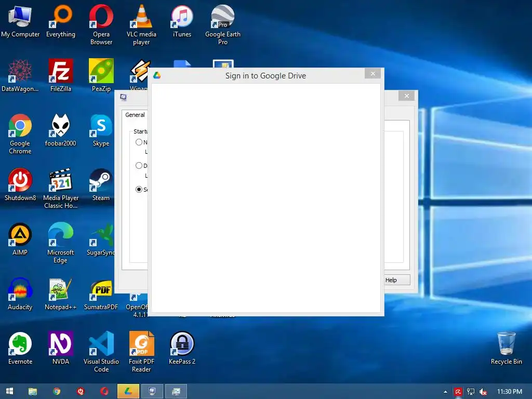Launch Skype desktop shortcut
Image resolution: width=532 pixels, height=399 pixels.
[x=101, y=130]
